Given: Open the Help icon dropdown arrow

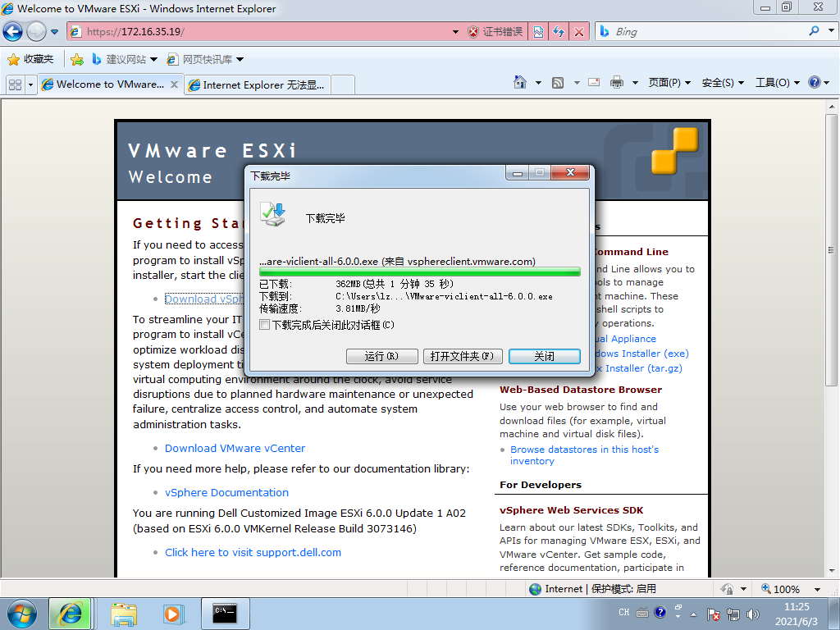Looking at the screenshot, I should click(x=827, y=83).
